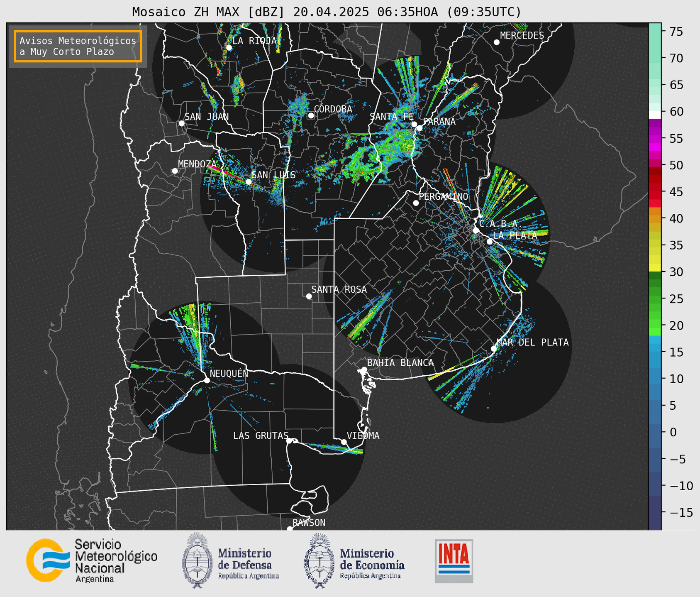This screenshot has height=597, width=700.
Task: Click the MERCEDES label text
Action: click(x=522, y=36)
